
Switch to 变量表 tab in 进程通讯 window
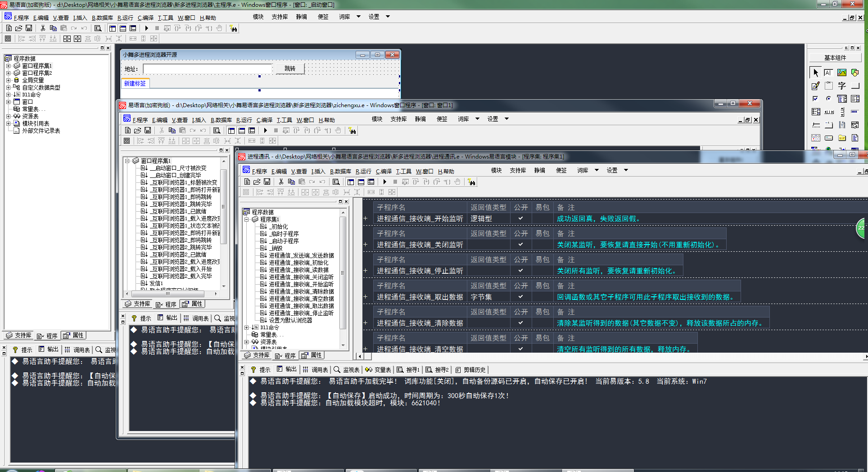pos(378,370)
